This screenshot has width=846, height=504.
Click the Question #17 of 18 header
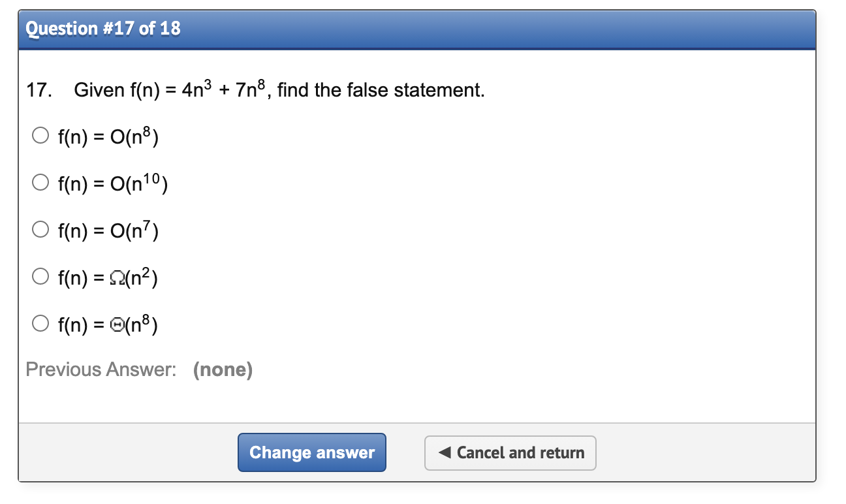tap(101, 28)
